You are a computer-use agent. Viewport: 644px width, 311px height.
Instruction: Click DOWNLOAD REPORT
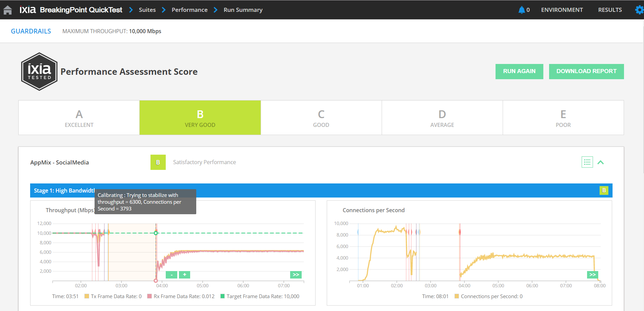(586, 71)
